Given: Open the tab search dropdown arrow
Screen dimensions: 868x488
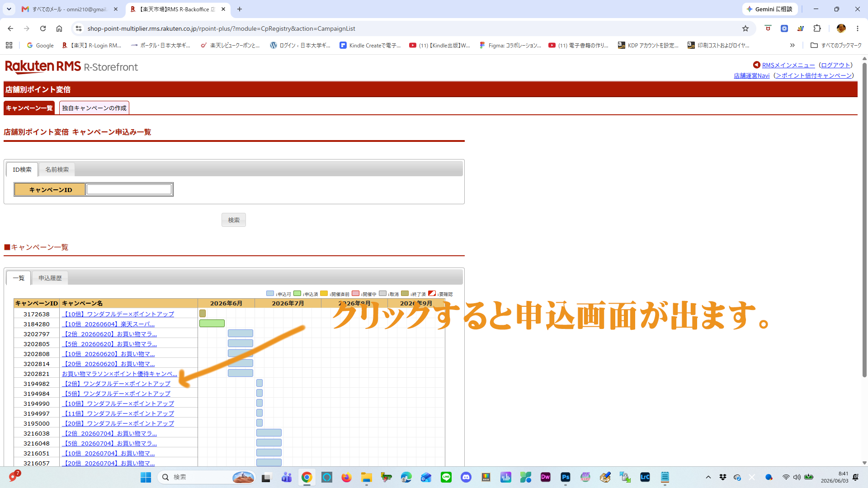Looking at the screenshot, I should click(9, 9).
